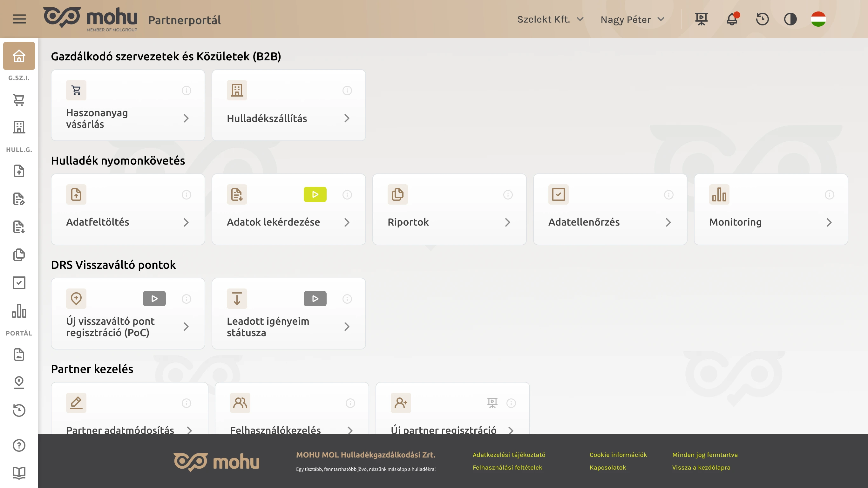This screenshot has height=488, width=868.
Task: Expand the Szelekt Kft. company dropdown
Action: click(x=550, y=19)
